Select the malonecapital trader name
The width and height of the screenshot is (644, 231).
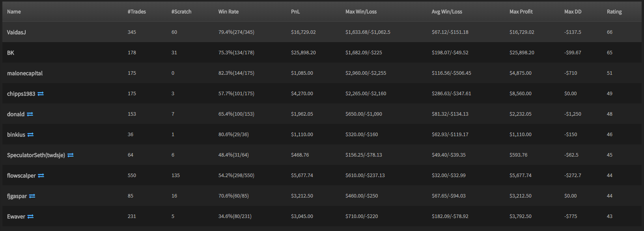25,73
